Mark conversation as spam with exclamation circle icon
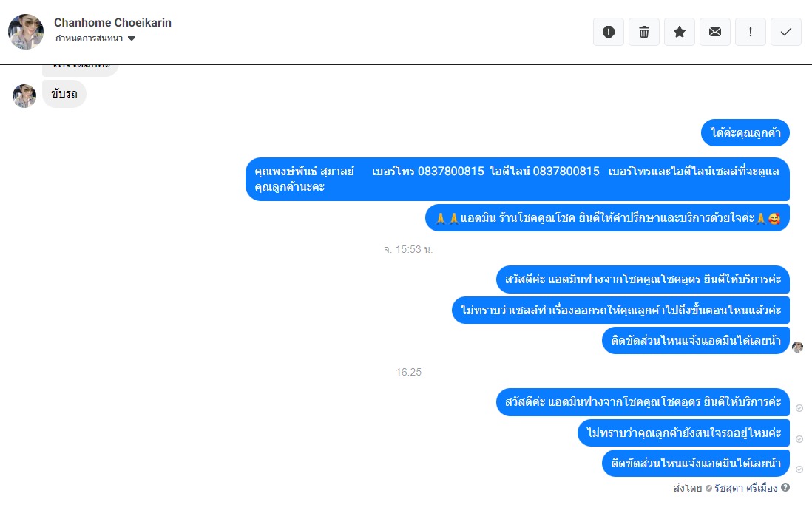 609,32
